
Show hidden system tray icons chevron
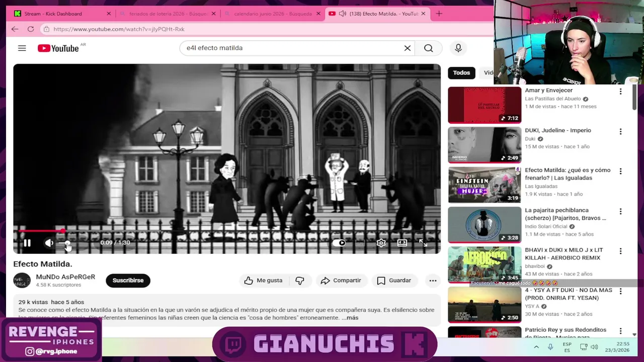point(536,347)
